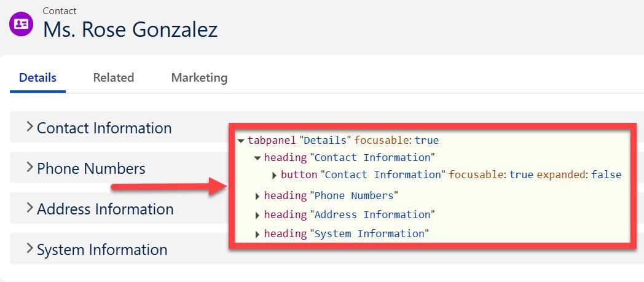This screenshot has height=282, width=644.
Task: Click the System Information section title
Action: tap(102, 249)
